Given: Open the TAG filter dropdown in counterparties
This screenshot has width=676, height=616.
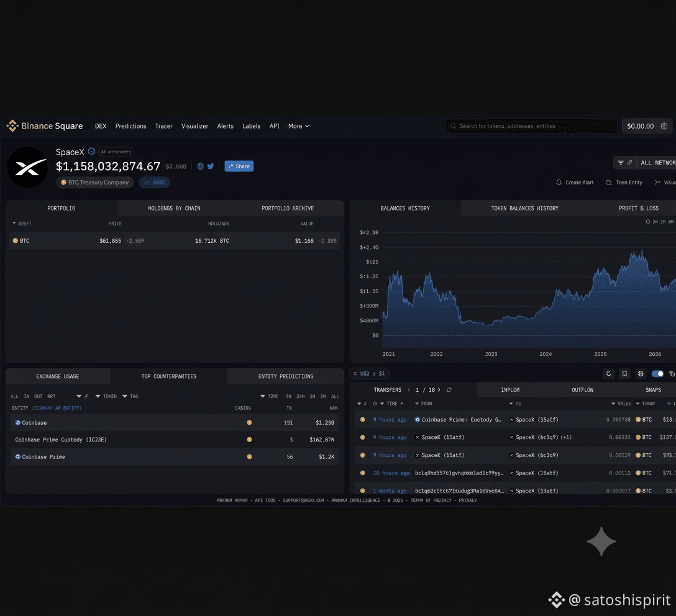Looking at the screenshot, I should point(130,396).
